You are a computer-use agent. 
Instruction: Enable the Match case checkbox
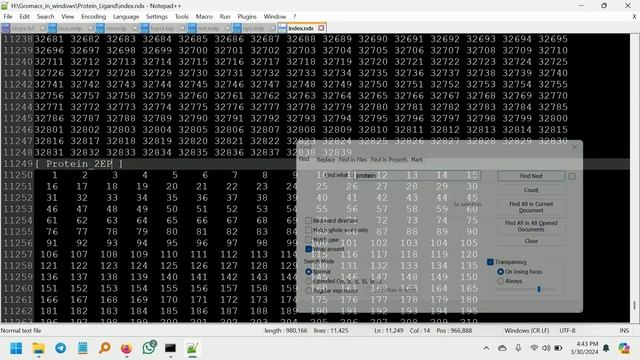pyautogui.click(x=309, y=240)
